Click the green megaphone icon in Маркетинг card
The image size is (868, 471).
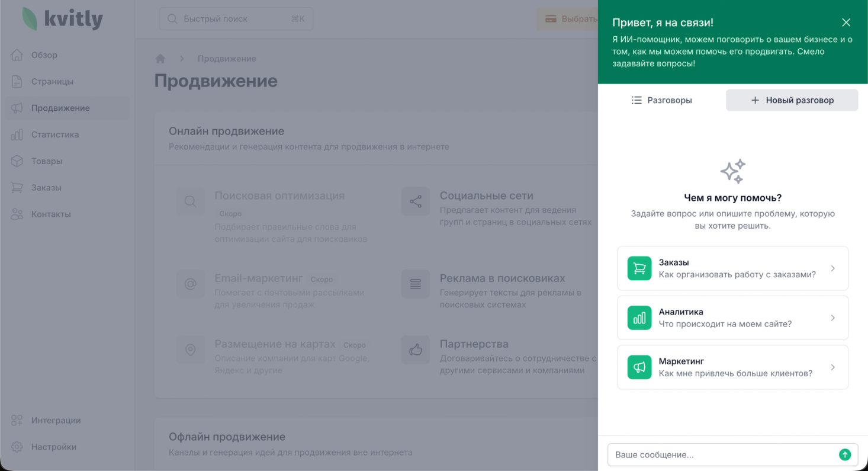click(639, 367)
